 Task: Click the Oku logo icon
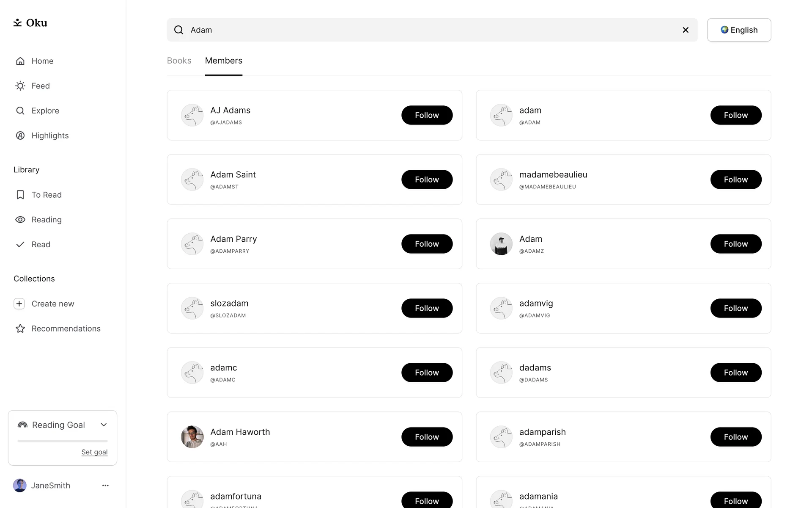click(17, 23)
